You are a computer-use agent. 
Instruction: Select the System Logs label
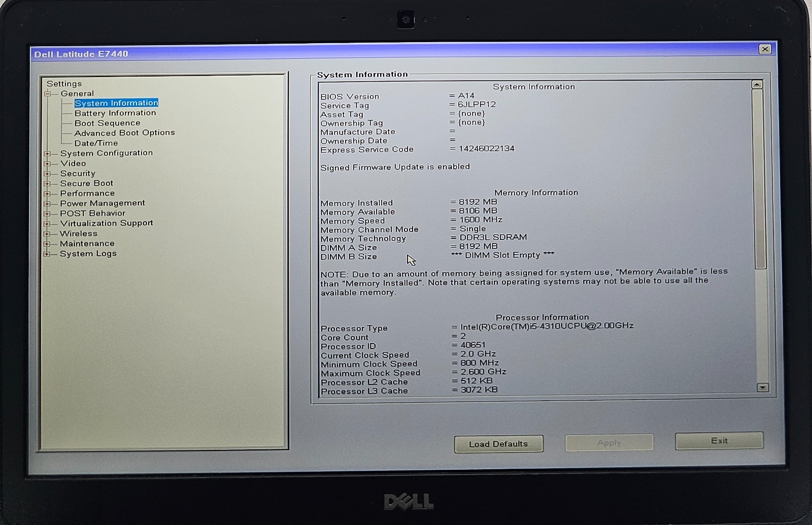pyautogui.click(x=88, y=254)
